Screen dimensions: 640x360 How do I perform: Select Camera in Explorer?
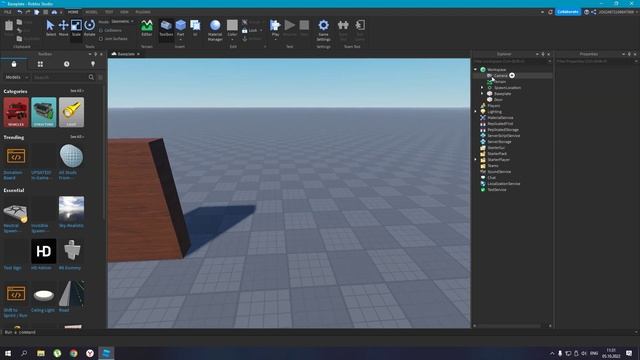pos(500,76)
